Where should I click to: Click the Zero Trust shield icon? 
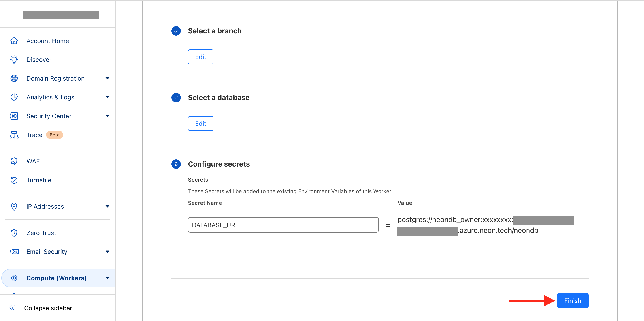coord(14,233)
